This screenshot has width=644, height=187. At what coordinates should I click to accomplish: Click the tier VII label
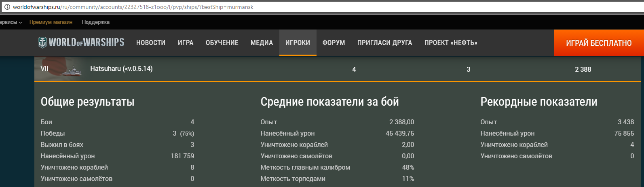(x=44, y=69)
